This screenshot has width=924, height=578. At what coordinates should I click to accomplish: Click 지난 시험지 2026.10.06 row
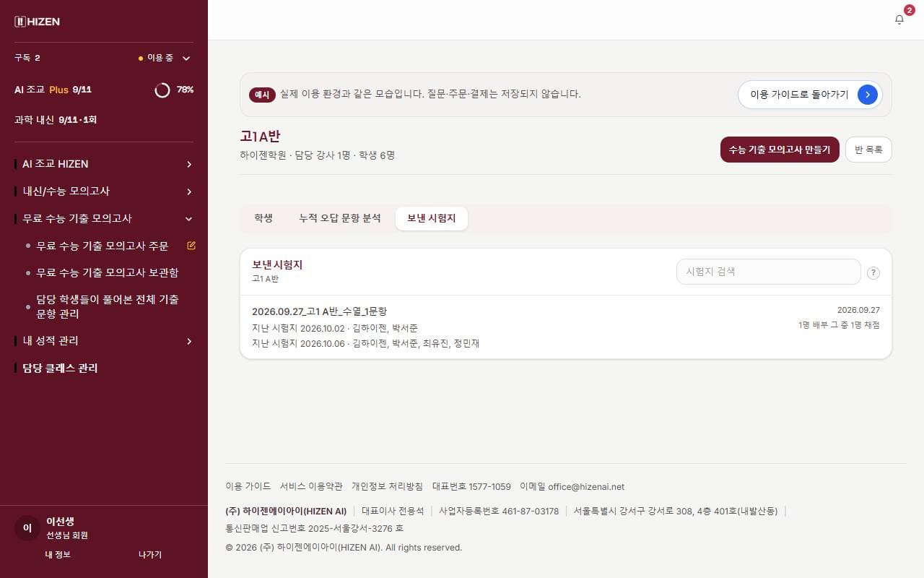[x=365, y=343]
